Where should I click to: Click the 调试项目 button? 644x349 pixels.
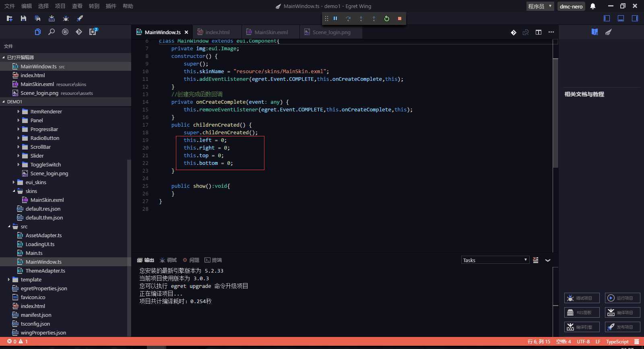coord(582,298)
